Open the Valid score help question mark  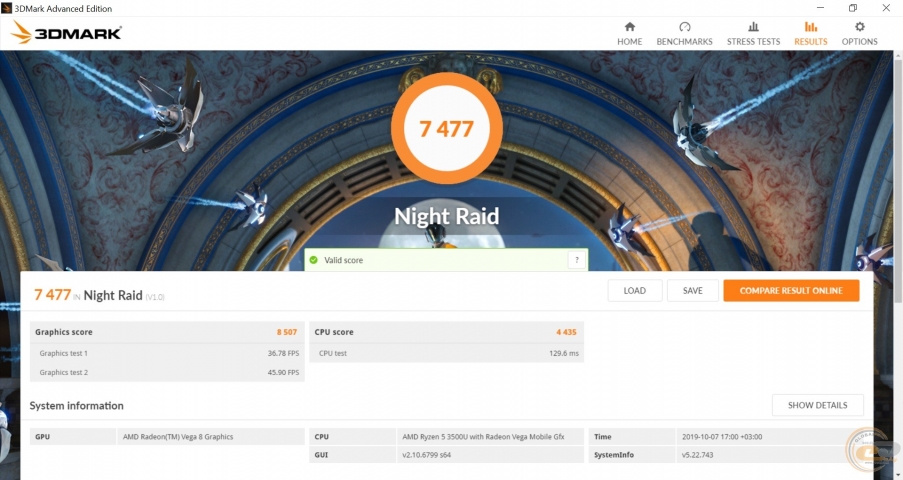[576, 260]
